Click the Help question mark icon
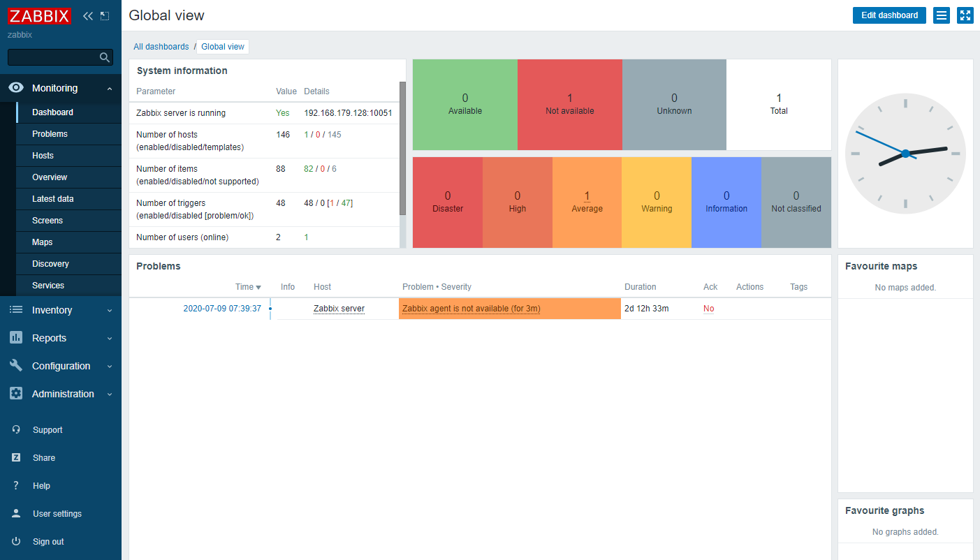This screenshot has width=980, height=560. [x=16, y=485]
